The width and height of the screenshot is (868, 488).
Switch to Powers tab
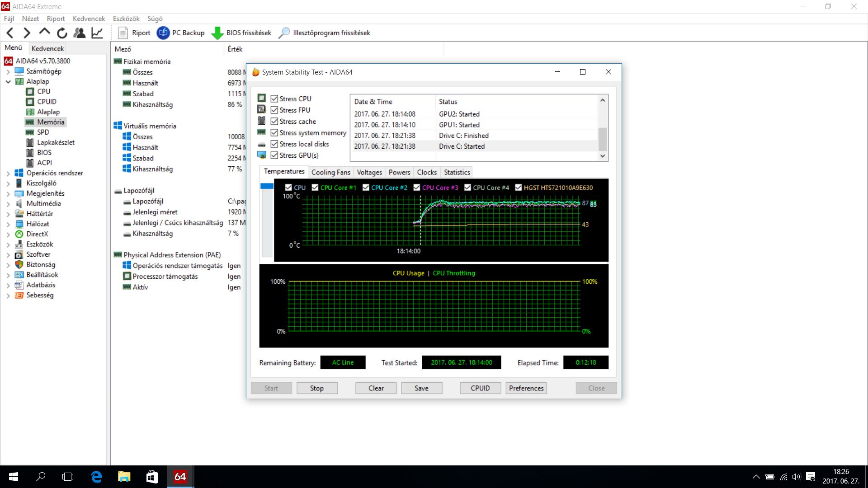(x=399, y=172)
